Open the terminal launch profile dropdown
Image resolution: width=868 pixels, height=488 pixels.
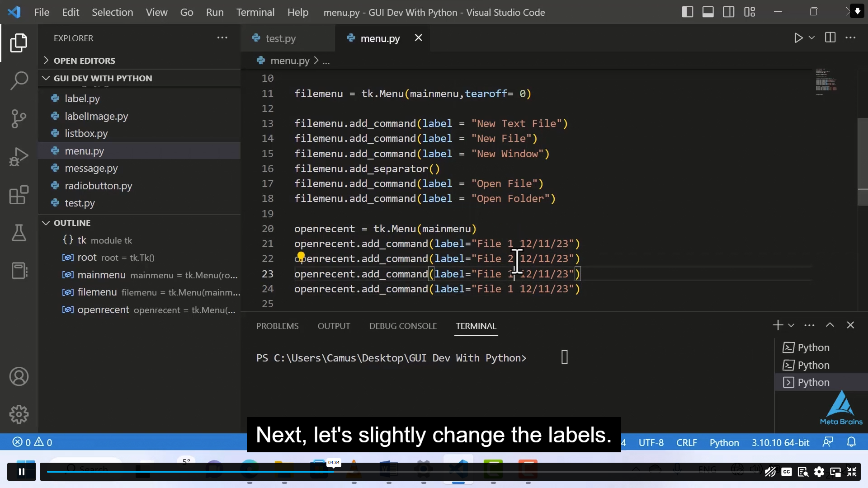792,325
